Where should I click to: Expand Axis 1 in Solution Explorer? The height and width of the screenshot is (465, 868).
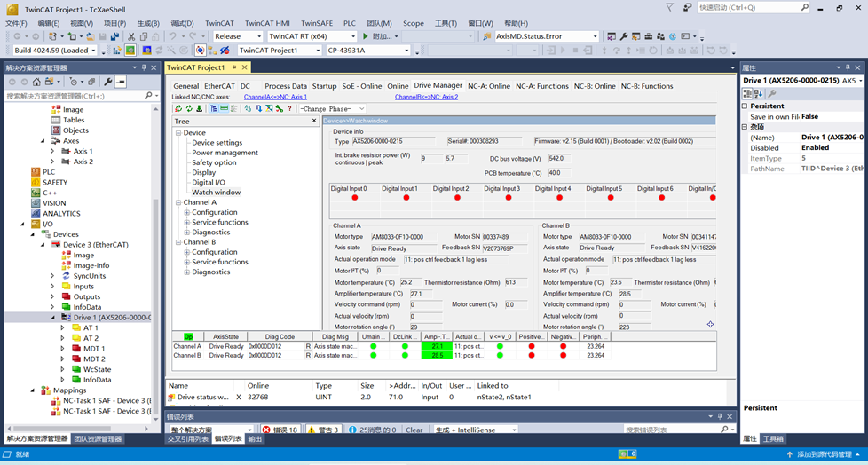52,151
